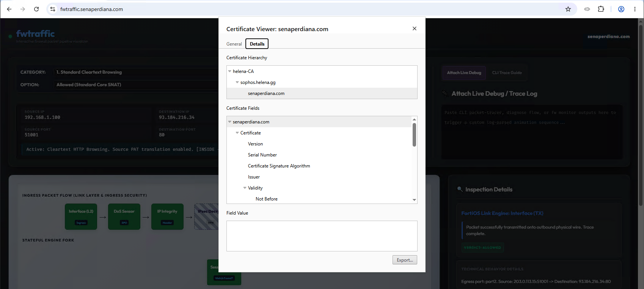Click inside the Field Value box

pyautogui.click(x=322, y=236)
